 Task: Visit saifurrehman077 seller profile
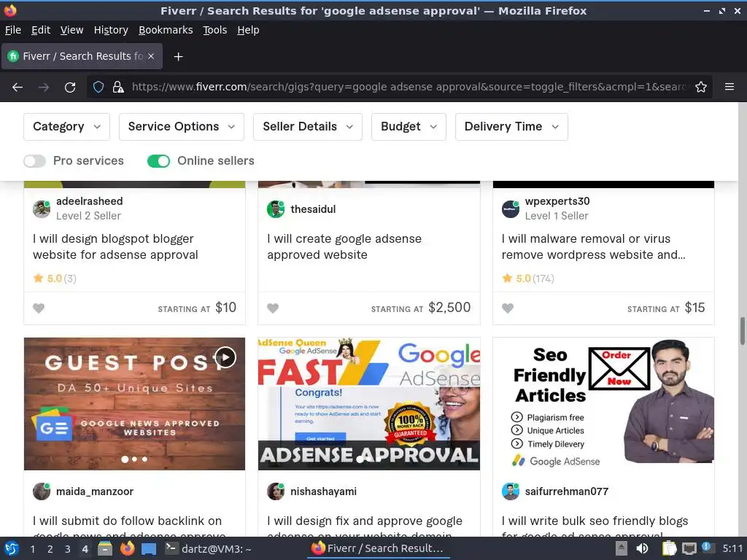pyautogui.click(x=566, y=491)
